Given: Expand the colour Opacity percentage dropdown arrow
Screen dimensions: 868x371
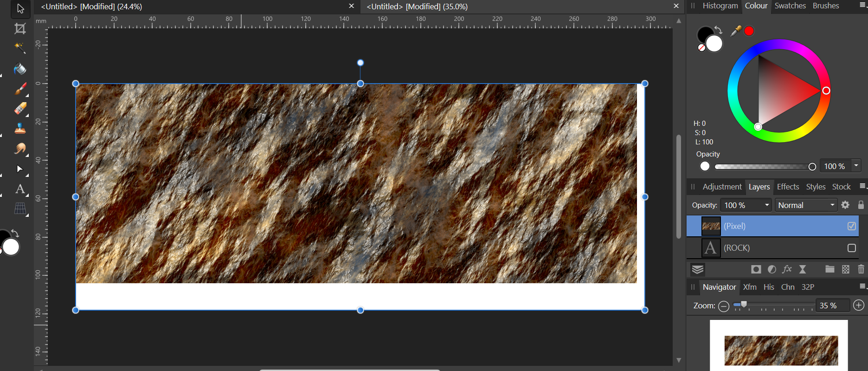Looking at the screenshot, I should pos(856,166).
